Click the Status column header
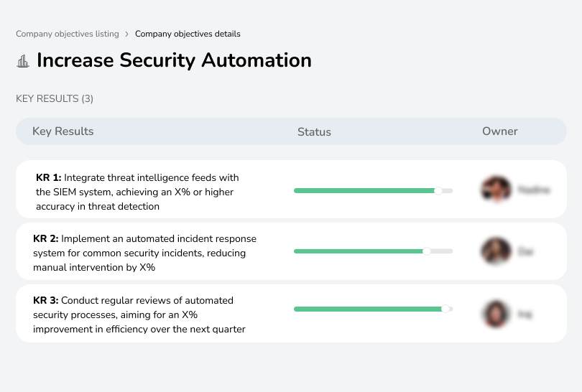Screen dimensions: 582x392 [314, 131]
